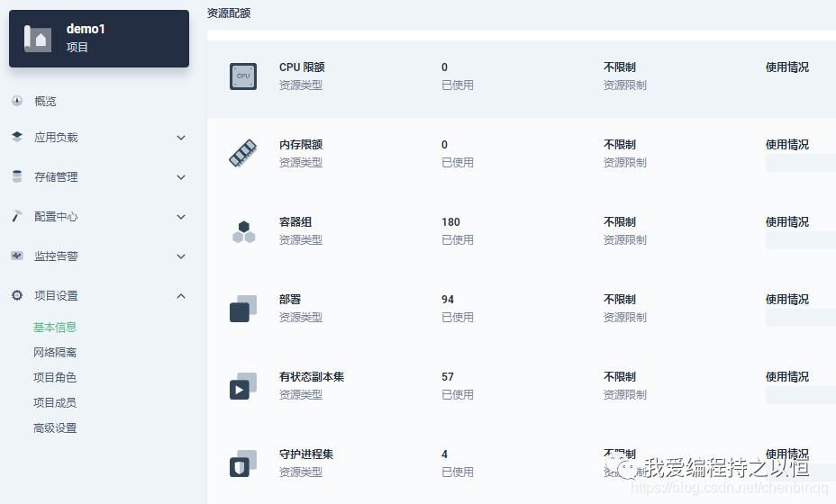Click the 部署 usage progress bar
The width and height of the screenshot is (836, 504).
point(801,318)
